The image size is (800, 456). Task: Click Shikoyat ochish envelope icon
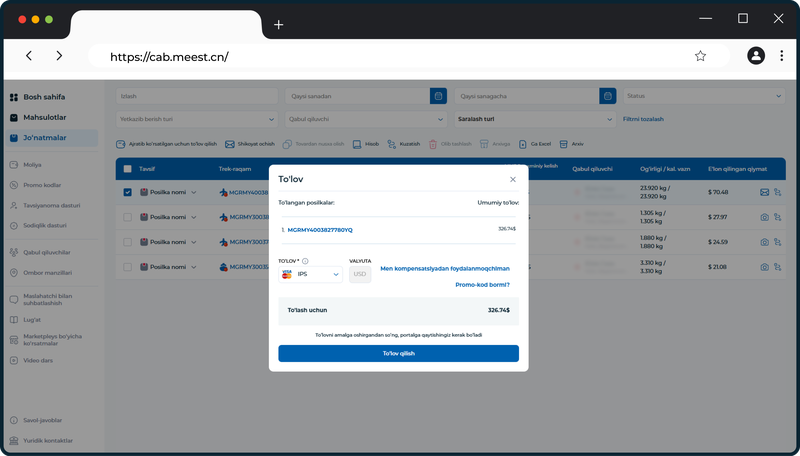[230, 144]
